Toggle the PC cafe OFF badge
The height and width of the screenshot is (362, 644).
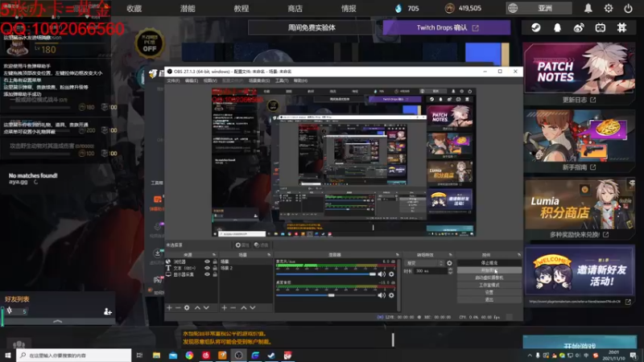click(x=150, y=43)
